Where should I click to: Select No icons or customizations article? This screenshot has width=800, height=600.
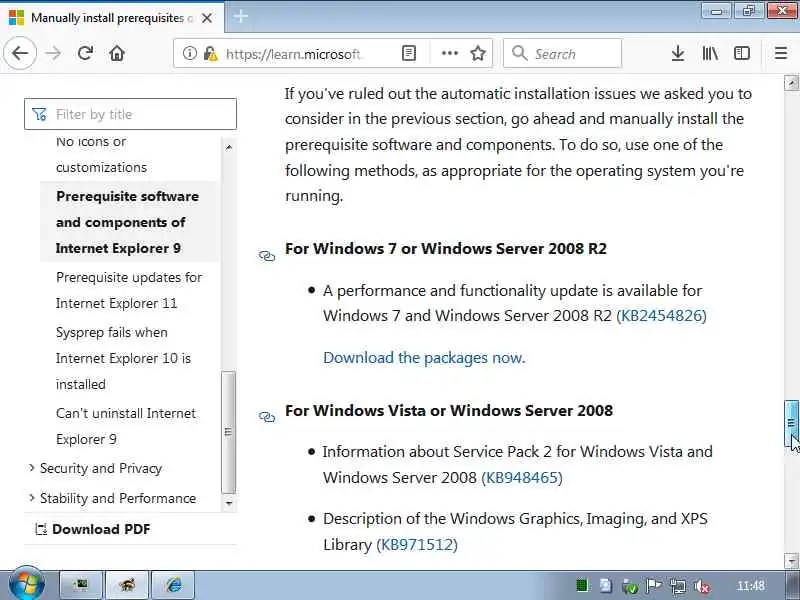click(x=101, y=154)
